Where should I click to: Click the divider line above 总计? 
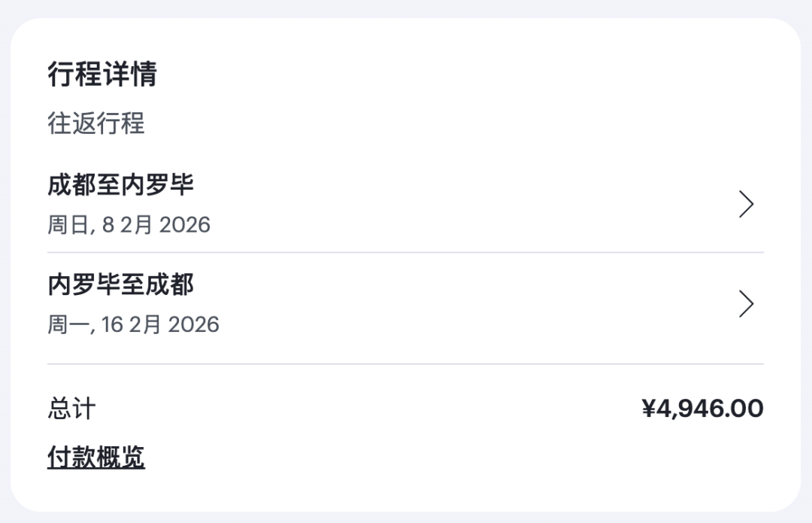406,364
